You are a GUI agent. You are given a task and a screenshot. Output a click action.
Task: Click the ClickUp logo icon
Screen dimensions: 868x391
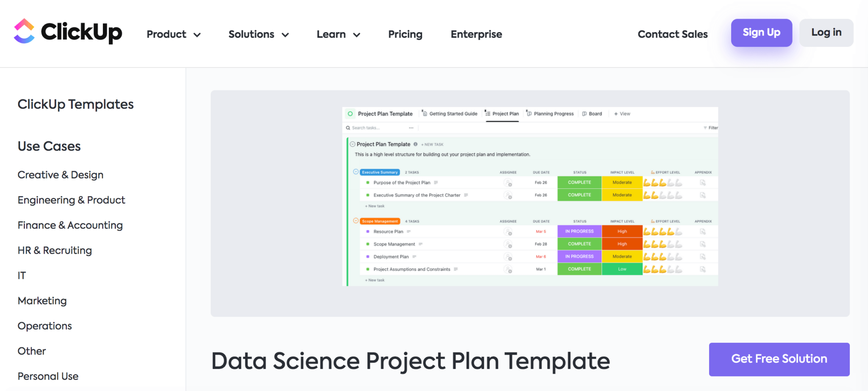24,31
